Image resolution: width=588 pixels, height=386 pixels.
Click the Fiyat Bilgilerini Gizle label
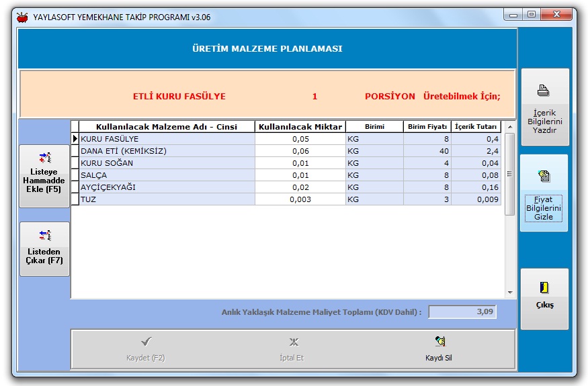point(544,208)
